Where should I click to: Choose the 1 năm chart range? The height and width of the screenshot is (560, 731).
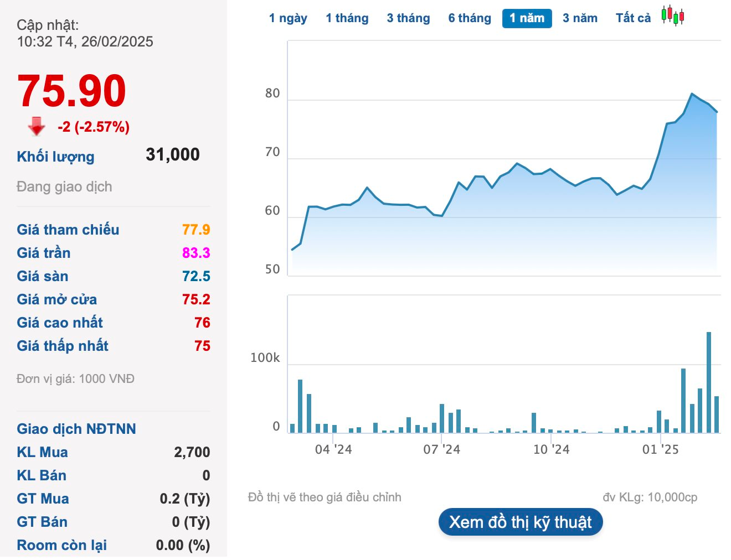tap(527, 18)
